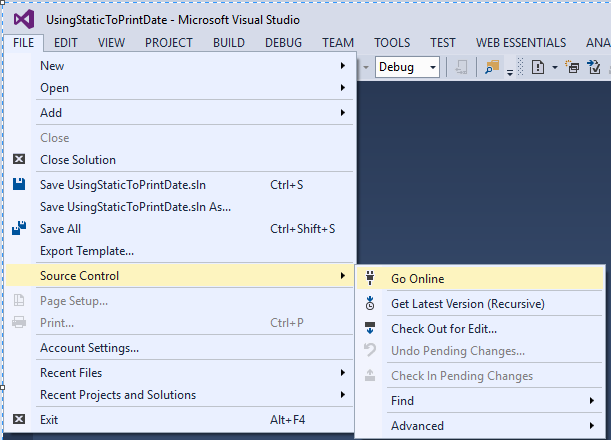This screenshot has width=611, height=440.
Task: Click the Exit menu item icon
Action: 18,420
